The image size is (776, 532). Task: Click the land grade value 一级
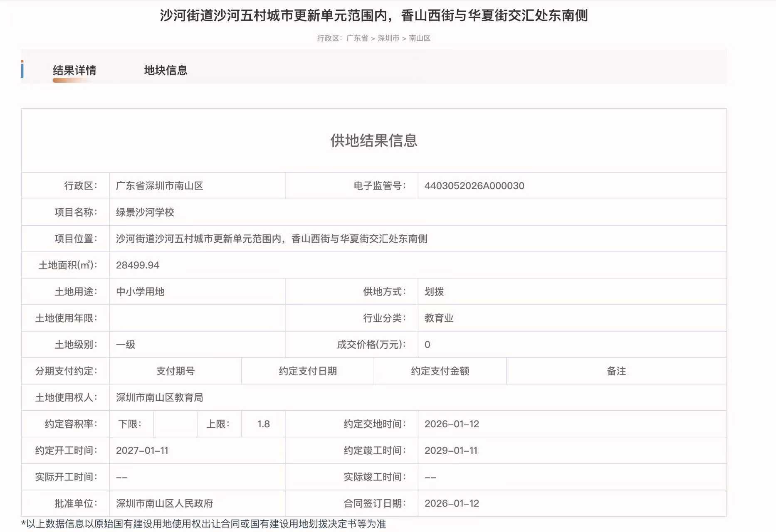click(x=125, y=345)
